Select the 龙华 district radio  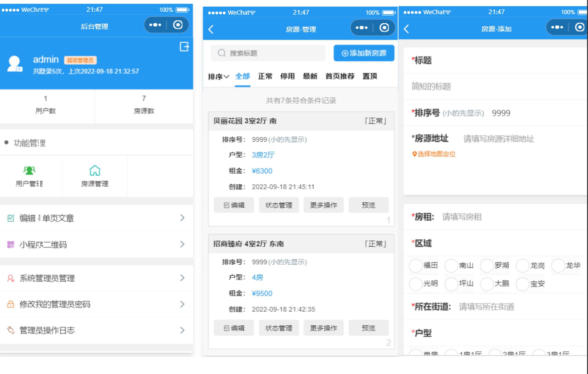(x=558, y=265)
